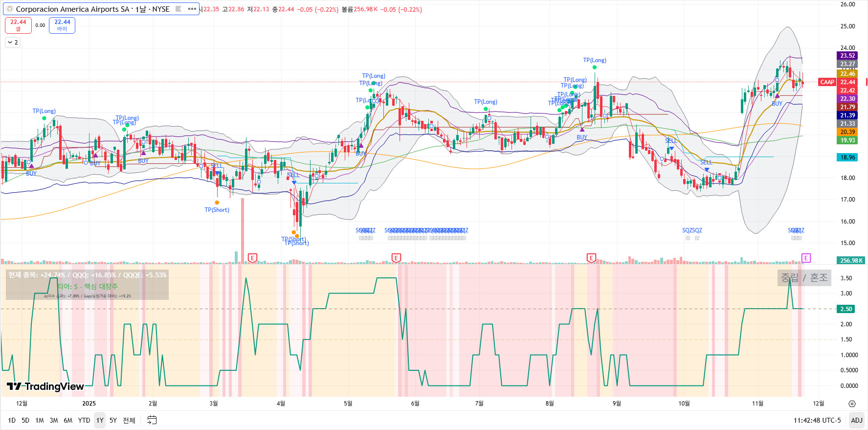Click the purple 23.52 price label
The width and height of the screenshot is (868, 430).
click(847, 56)
